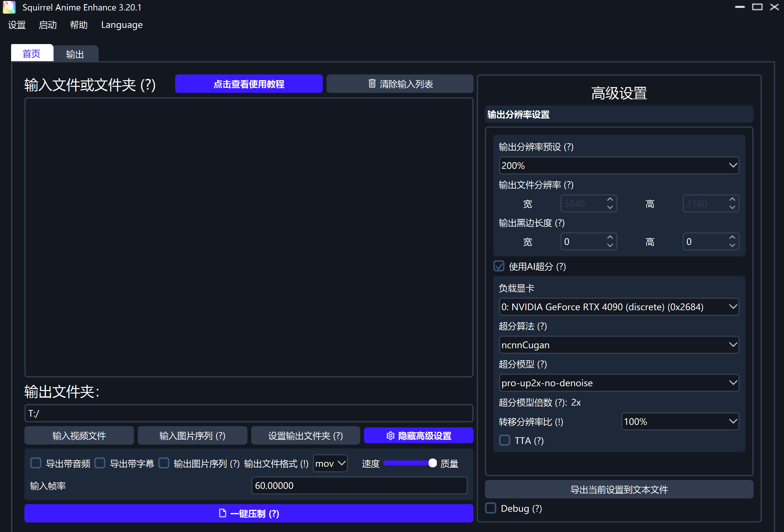
Task: Click the Squirrel Anime Enhance app logo
Action: [x=9, y=7]
